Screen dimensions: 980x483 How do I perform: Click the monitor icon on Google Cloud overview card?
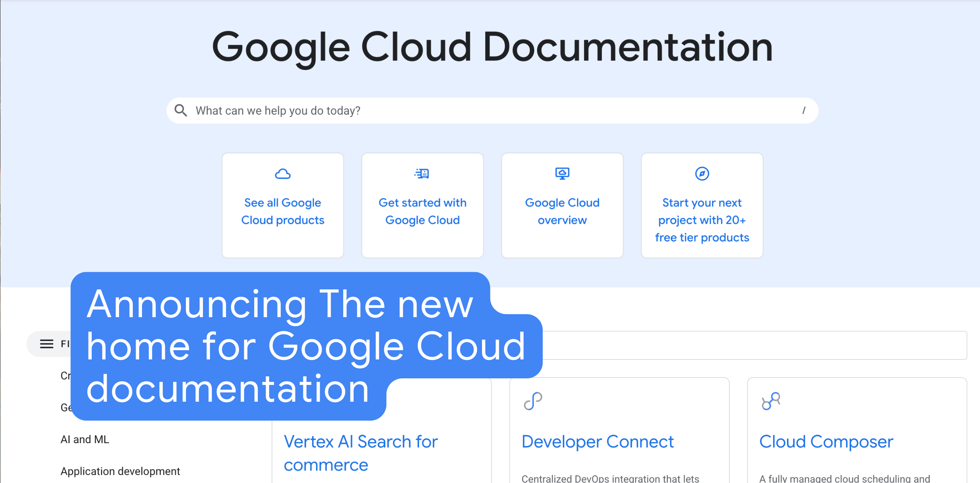click(x=562, y=173)
